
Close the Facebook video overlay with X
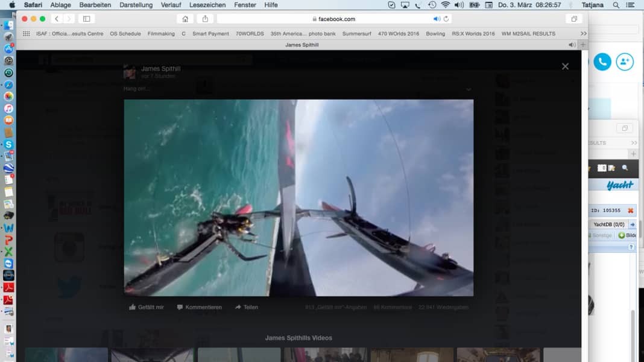pos(565,66)
